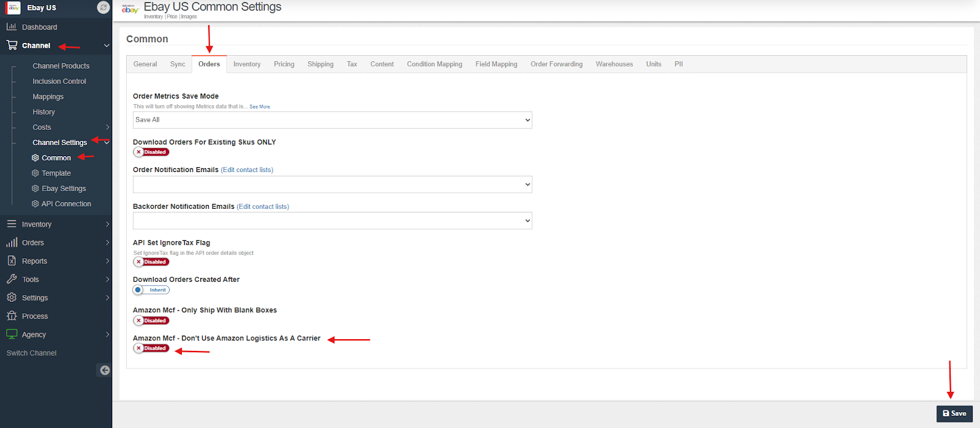Image resolution: width=980 pixels, height=428 pixels.
Task: Open the Inventory settings tab
Action: click(247, 64)
